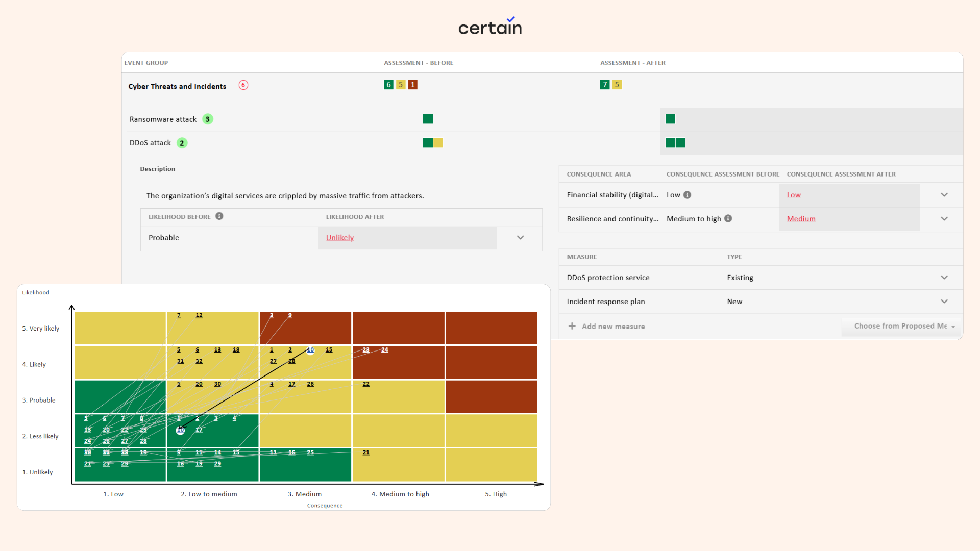This screenshot has width=980, height=551.
Task: Select Cyber Threats and Incidents group
Action: 177,86
